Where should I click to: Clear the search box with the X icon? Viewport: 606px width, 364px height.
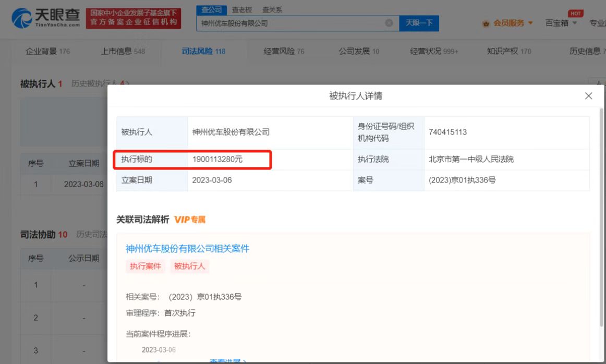pos(389,23)
